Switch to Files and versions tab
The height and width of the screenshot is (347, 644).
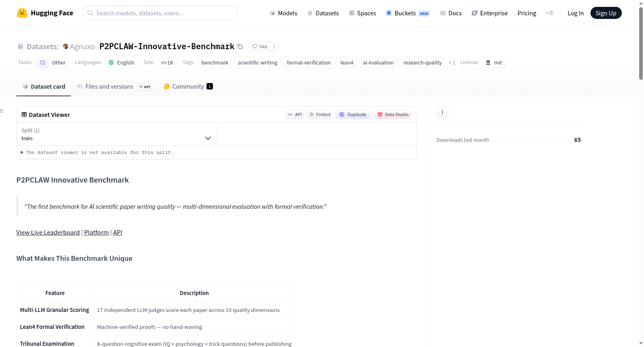click(x=114, y=86)
